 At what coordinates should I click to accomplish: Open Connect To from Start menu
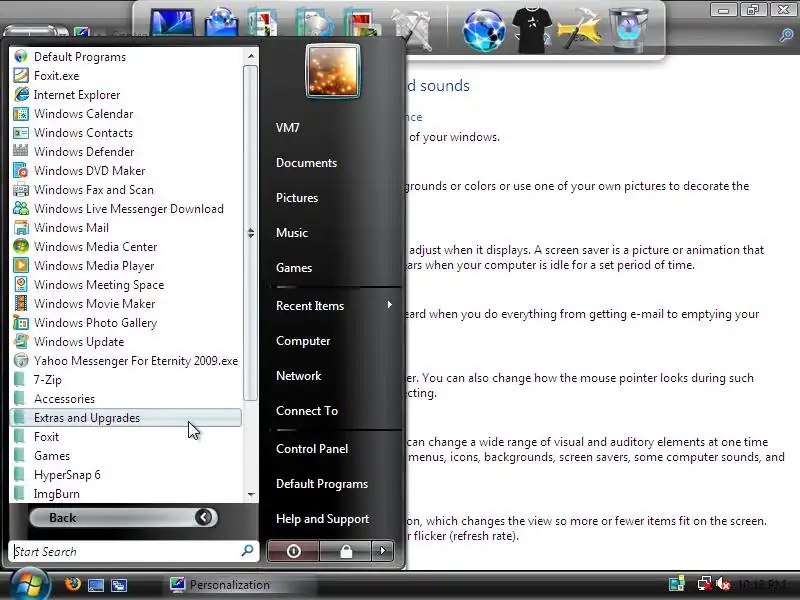pyautogui.click(x=307, y=411)
